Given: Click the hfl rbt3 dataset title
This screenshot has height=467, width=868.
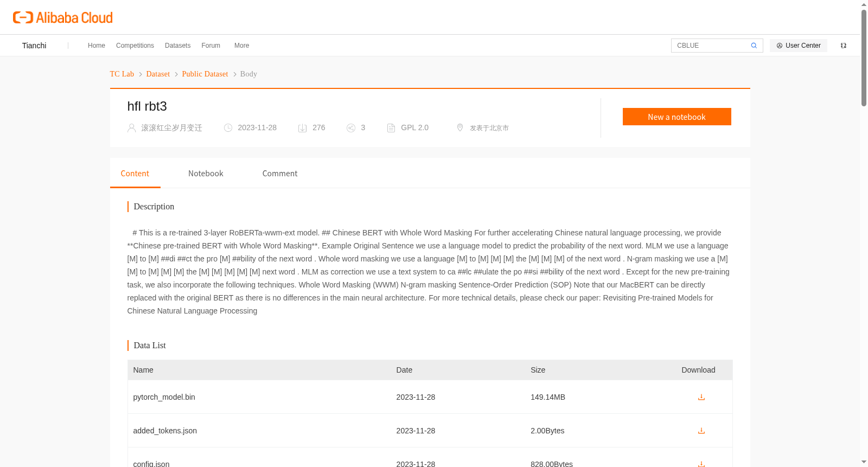Looking at the screenshot, I should (147, 106).
